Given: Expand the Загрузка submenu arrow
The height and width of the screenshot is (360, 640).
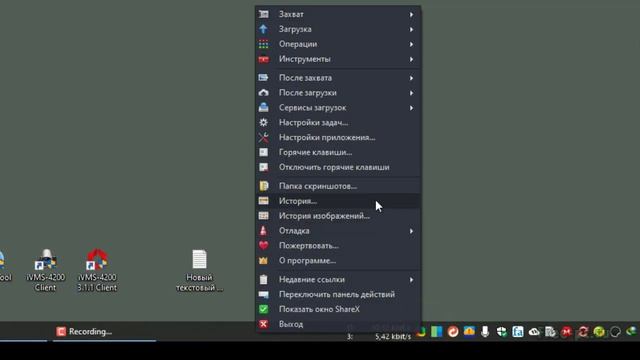Looking at the screenshot, I should [x=411, y=29].
